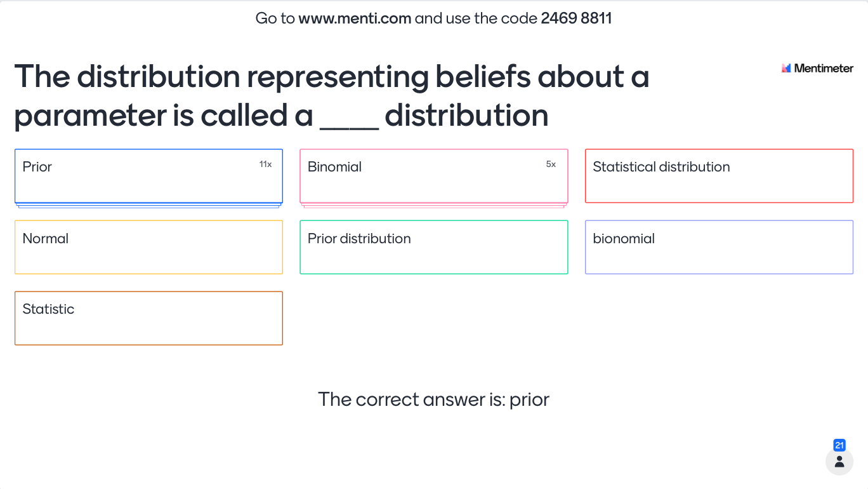Click the question heading text
868x489 pixels.
coord(331,96)
